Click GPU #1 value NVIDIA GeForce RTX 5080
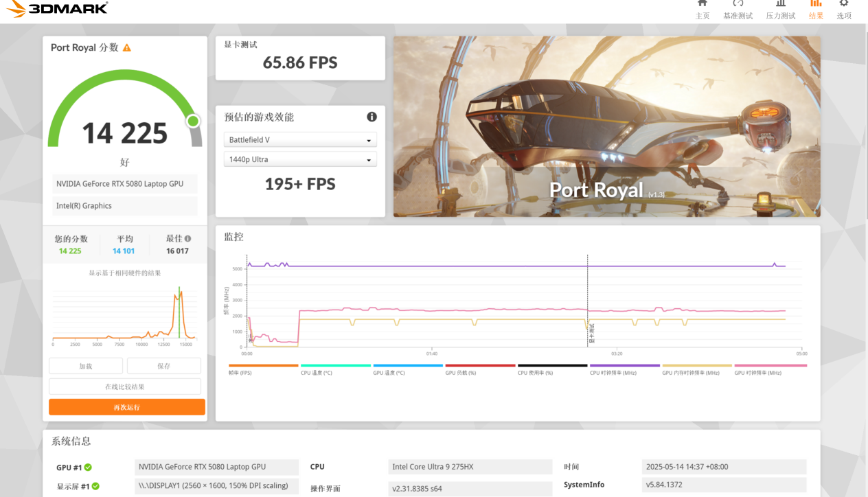The width and height of the screenshot is (868, 497). pos(217,467)
